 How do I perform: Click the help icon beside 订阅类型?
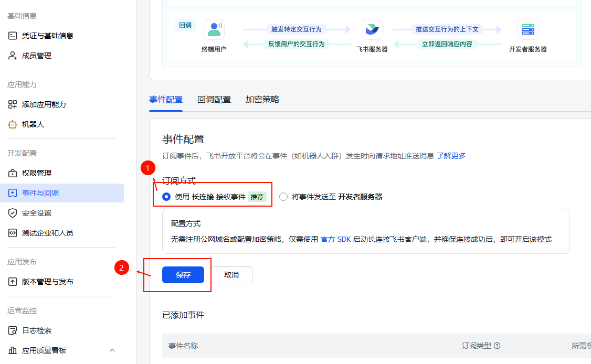click(x=497, y=346)
